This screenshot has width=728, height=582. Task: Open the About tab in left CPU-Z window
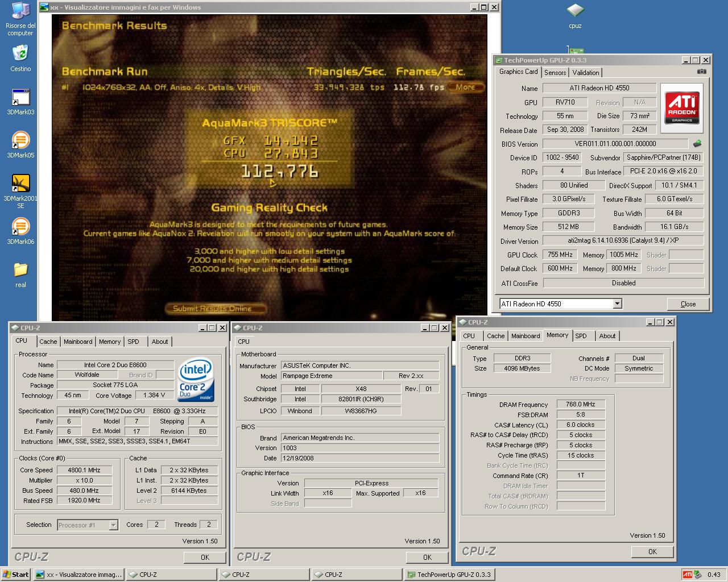click(x=160, y=342)
